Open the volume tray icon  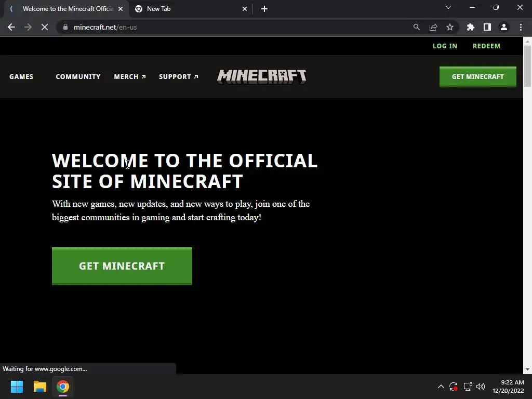pyautogui.click(x=481, y=387)
